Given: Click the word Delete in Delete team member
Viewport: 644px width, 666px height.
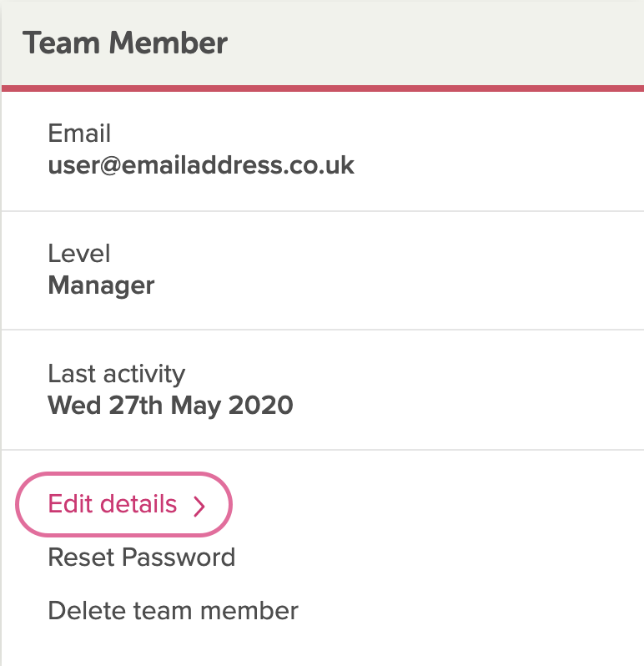Looking at the screenshot, I should pos(87,610).
